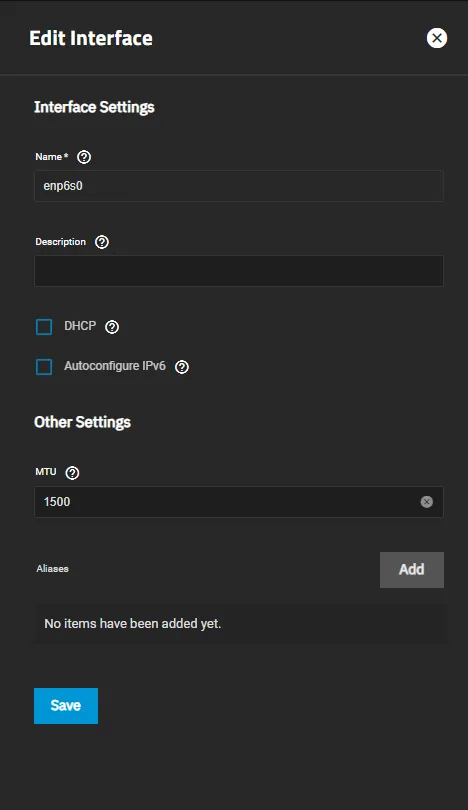Clear the MTU value with x icon

pyautogui.click(x=427, y=502)
